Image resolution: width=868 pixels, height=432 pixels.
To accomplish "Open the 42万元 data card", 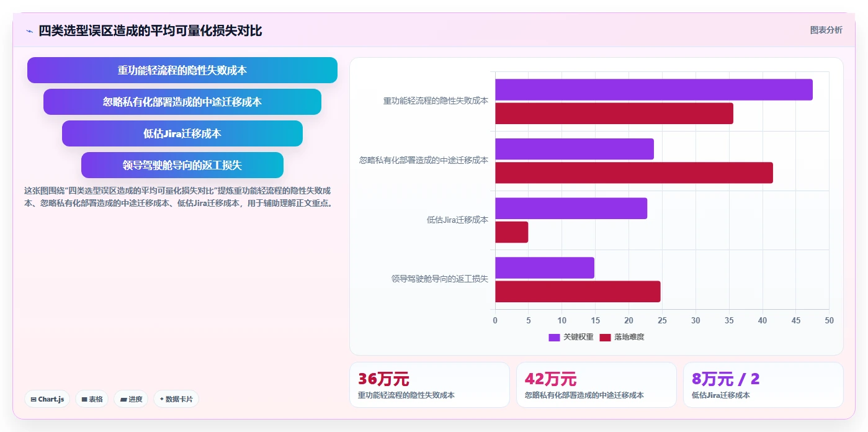I will [x=596, y=385].
